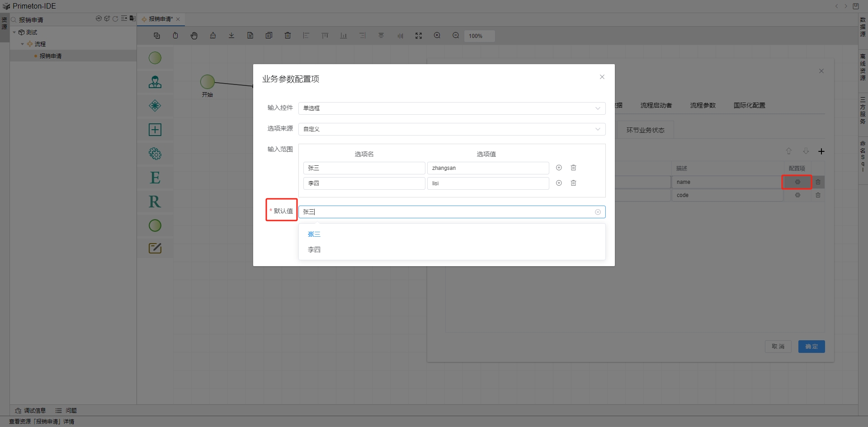The height and width of the screenshot is (427, 868).
Task: Open the 选项来源 dropdown
Action: coord(452,129)
